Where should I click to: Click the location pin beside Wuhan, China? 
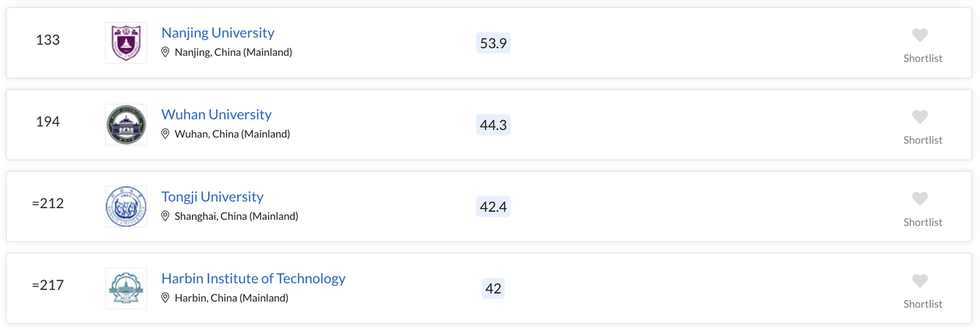click(x=165, y=134)
